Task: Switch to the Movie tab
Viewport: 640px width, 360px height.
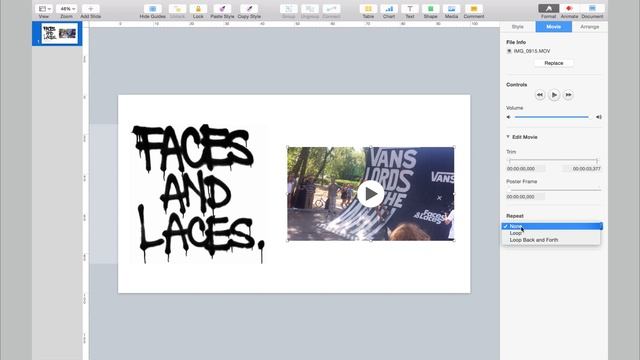Action: click(553, 27)
